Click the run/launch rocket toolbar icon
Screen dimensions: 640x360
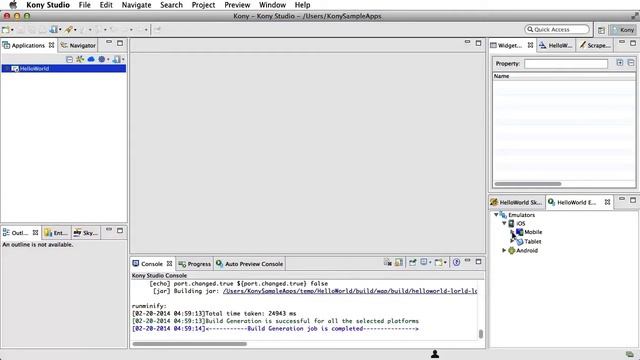[69, 30]
